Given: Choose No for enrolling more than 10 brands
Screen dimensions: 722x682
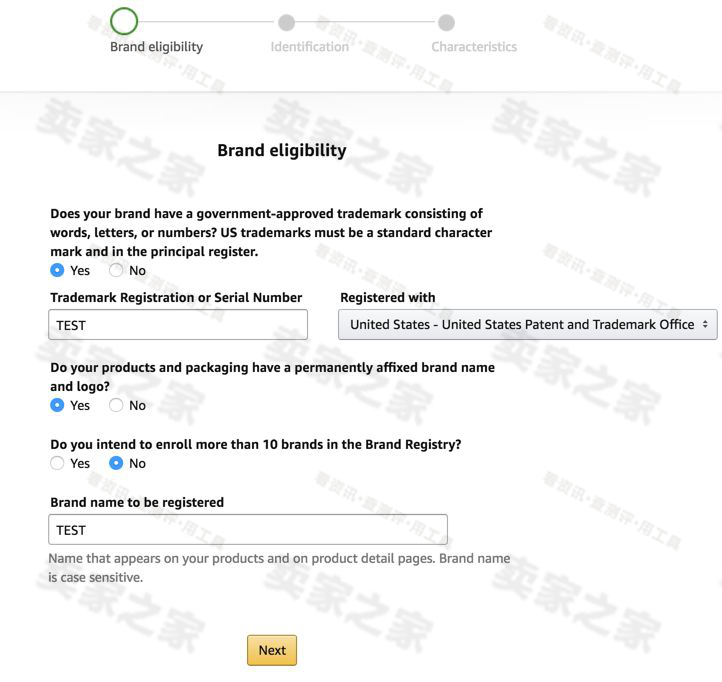Looking at the screenshot, I should pyautogui.click(x=116, y=463).
